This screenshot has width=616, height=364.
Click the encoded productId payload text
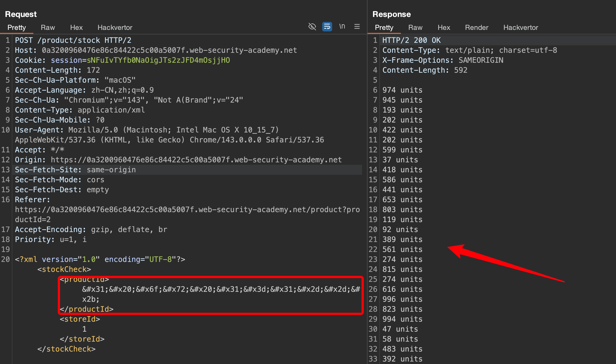tap(221, 289)
